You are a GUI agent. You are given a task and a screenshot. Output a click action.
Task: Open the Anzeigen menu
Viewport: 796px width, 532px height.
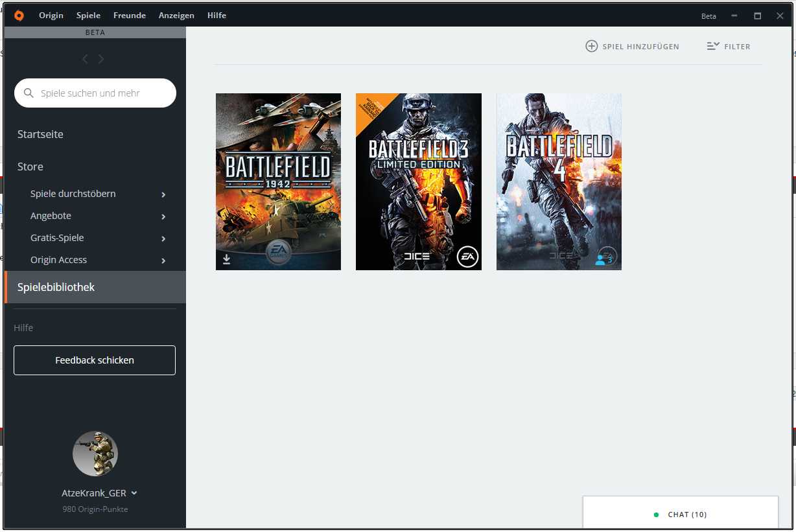coord(176,16)
